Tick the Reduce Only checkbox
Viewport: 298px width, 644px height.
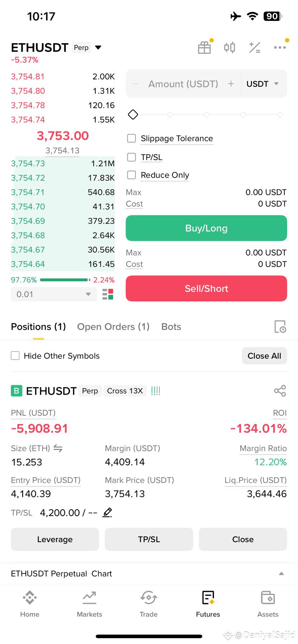pos(132,175)
